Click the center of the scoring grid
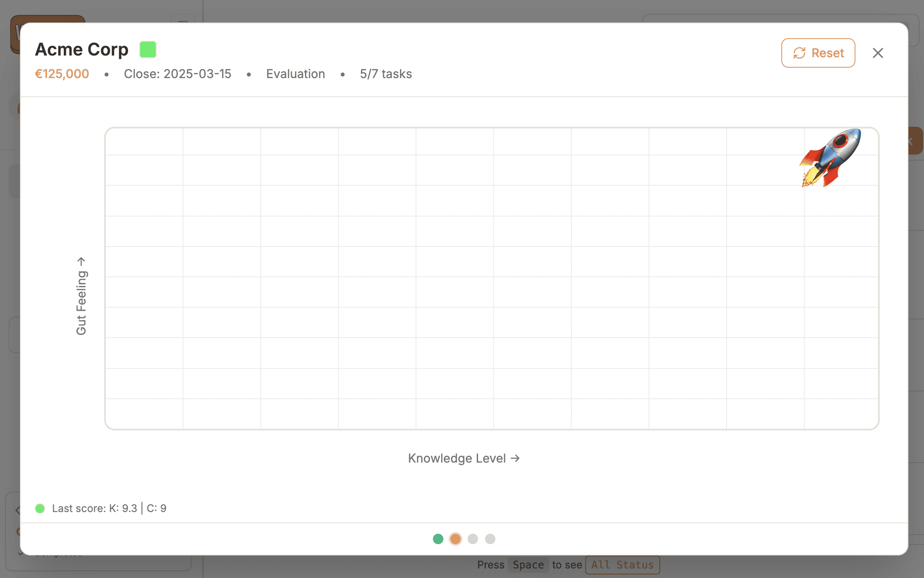The width and height of the screenshot is (924, 578). coord(491,279)
